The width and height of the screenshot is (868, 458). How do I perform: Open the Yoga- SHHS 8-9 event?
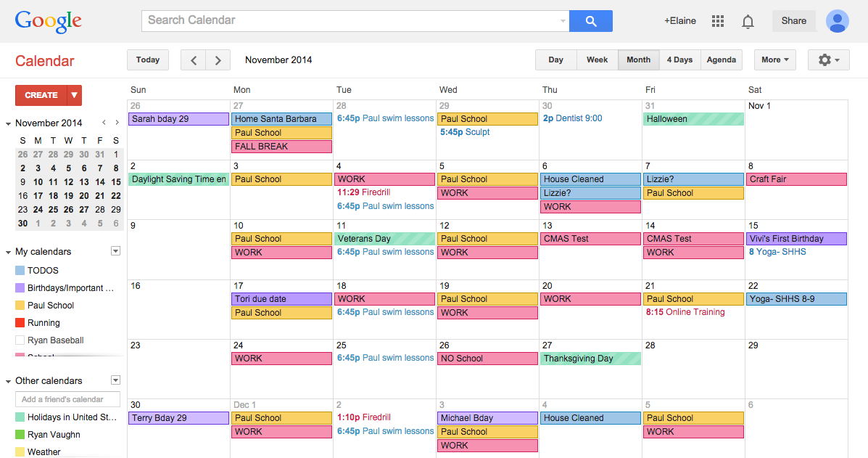[796, 299]
